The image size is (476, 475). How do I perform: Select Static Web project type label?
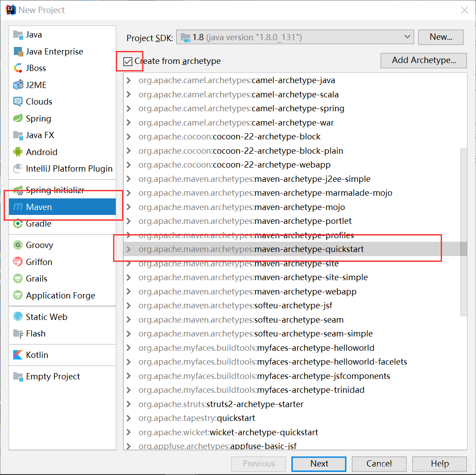46,316
